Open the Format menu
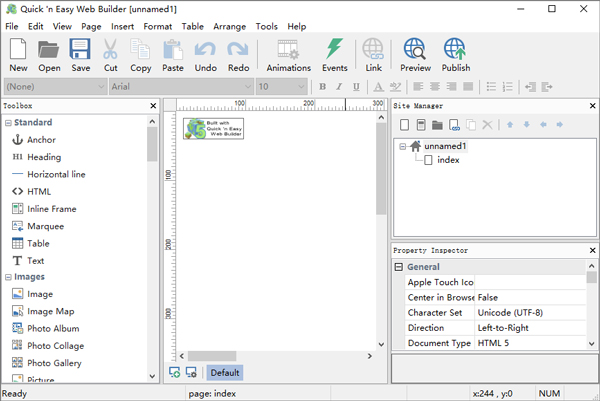Viewport: 600px width, 401px height. pos(158,26)
